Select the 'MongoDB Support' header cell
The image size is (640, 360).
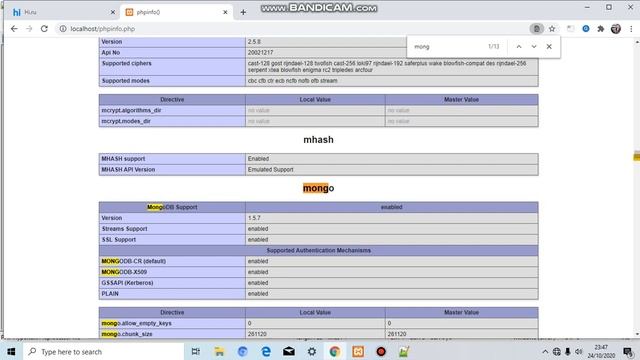coord(172,207)
